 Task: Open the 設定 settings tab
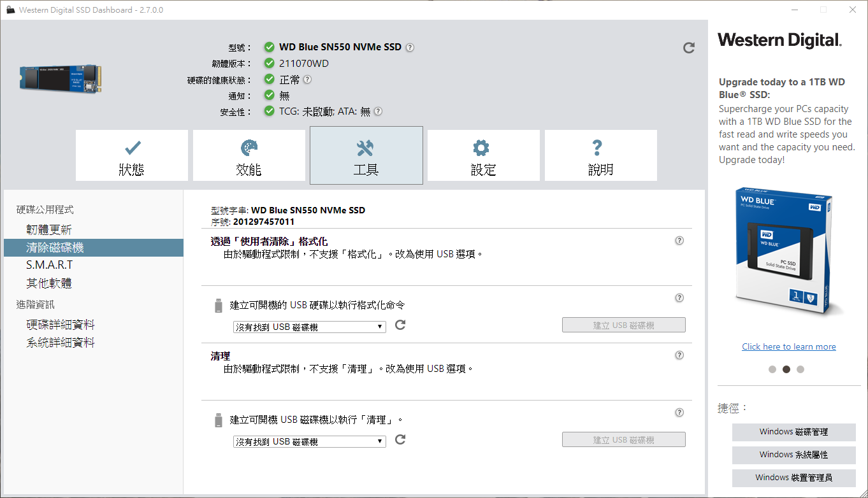coord(483,156)
